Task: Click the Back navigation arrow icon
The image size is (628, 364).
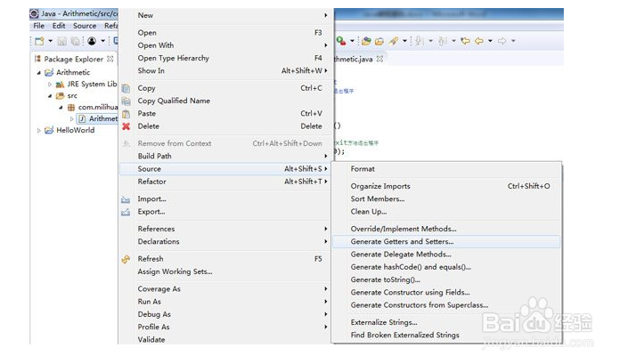Action: (479, 41)
